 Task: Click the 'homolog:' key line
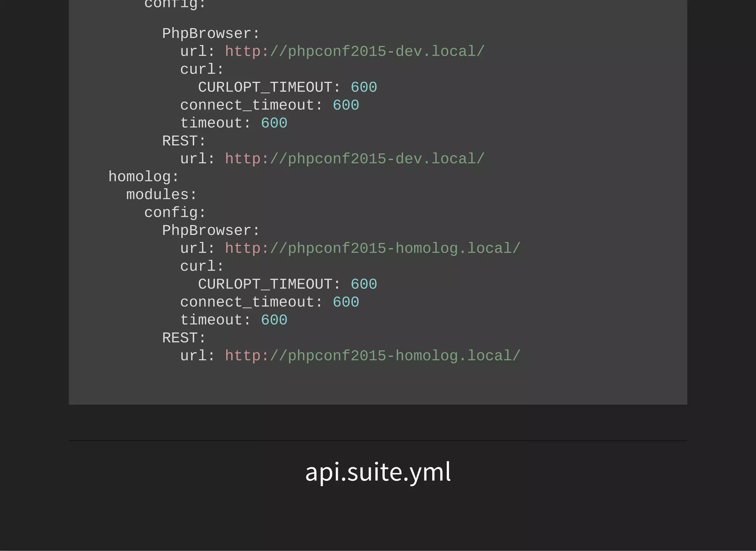coord(144,177)
